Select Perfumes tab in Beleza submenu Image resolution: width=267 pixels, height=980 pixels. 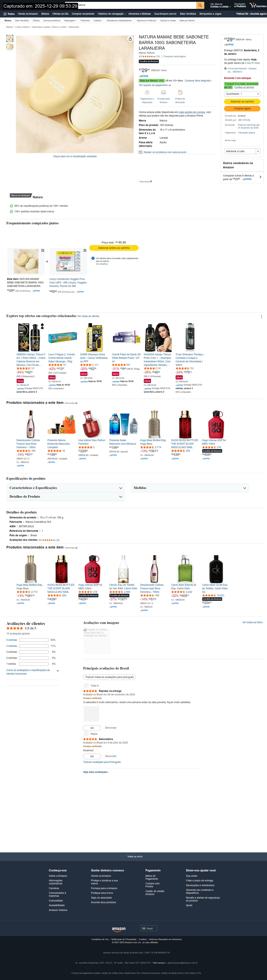pyautogui.click(x=85, y=21)
